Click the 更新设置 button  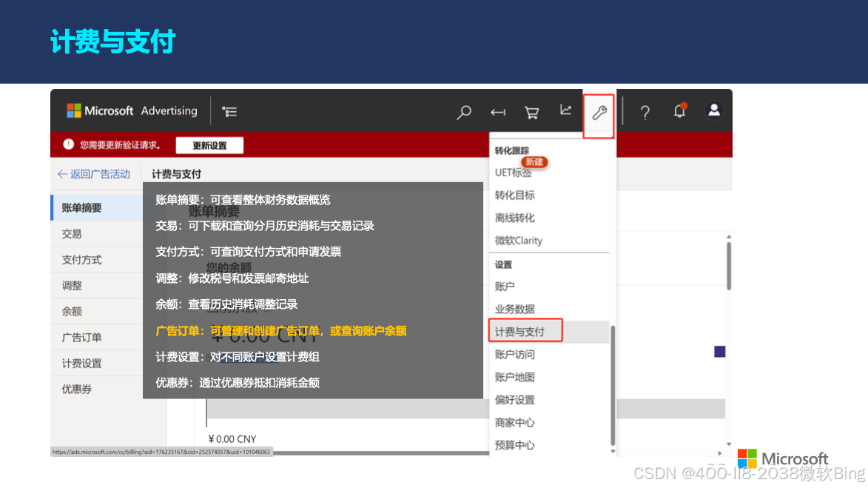[x=209, y=145]
